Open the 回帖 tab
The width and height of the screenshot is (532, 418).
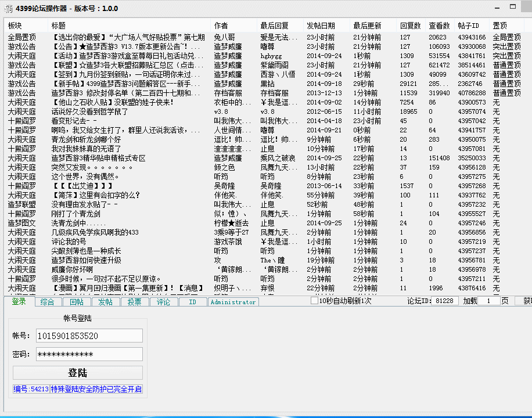[77, 302]
